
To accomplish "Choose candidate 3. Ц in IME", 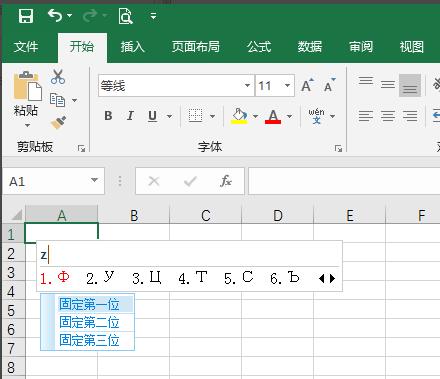I will coord(147,278).
